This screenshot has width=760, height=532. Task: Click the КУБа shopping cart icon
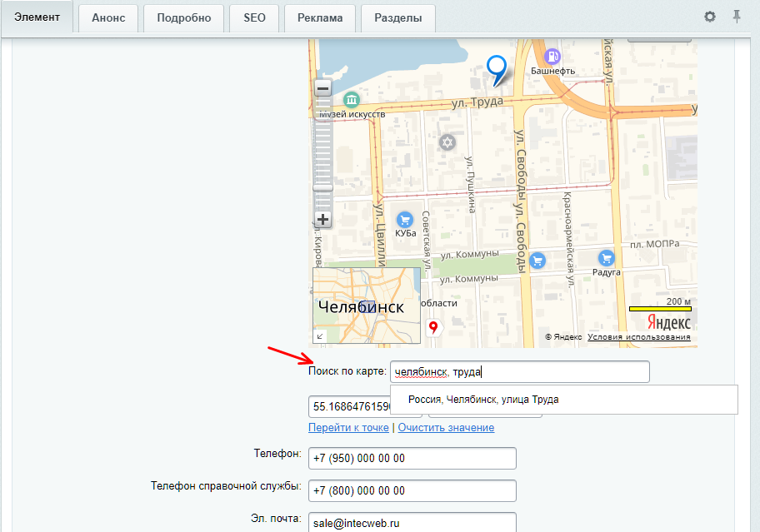coord(405,219)
